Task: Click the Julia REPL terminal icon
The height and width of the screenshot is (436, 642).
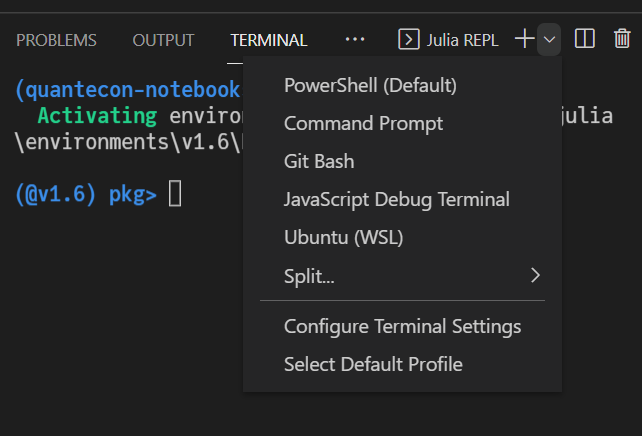Action: coord(408,40)
